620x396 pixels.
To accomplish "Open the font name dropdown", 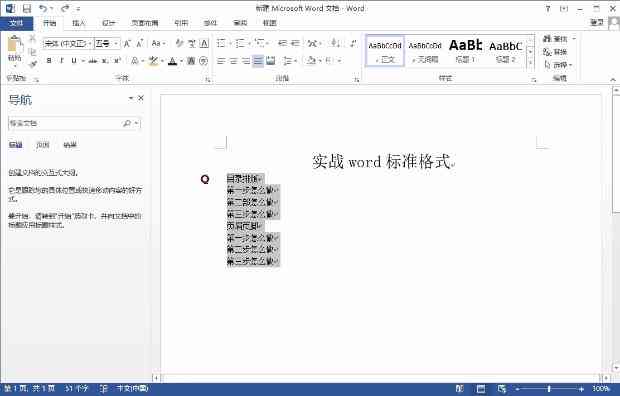I will 90,44.
